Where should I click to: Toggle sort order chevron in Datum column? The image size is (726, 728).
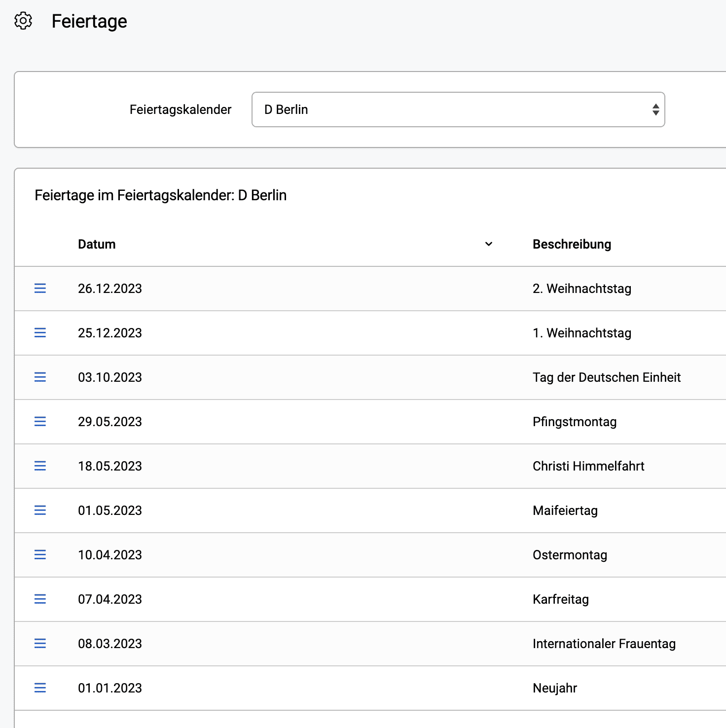click(489, 244)
